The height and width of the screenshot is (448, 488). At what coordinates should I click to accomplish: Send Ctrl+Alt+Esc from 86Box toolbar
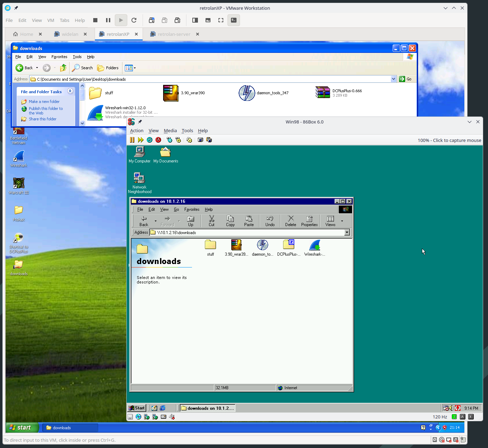178,140
